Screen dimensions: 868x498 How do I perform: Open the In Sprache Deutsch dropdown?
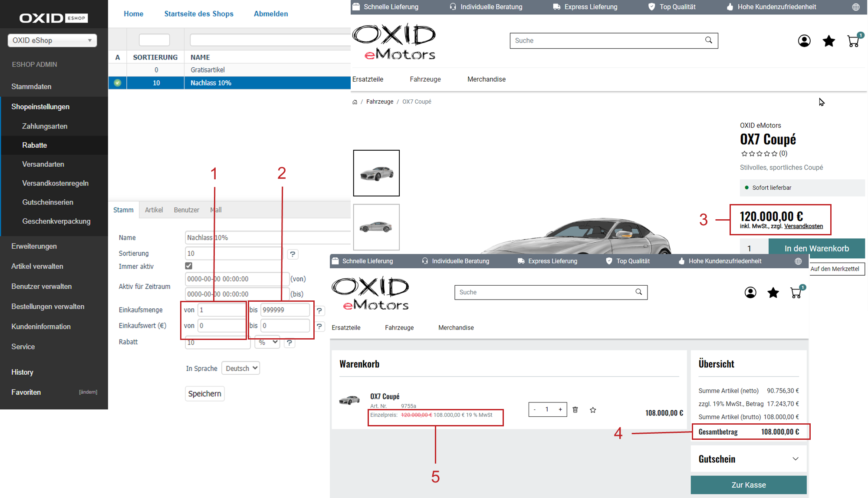(x=241, y=368)
